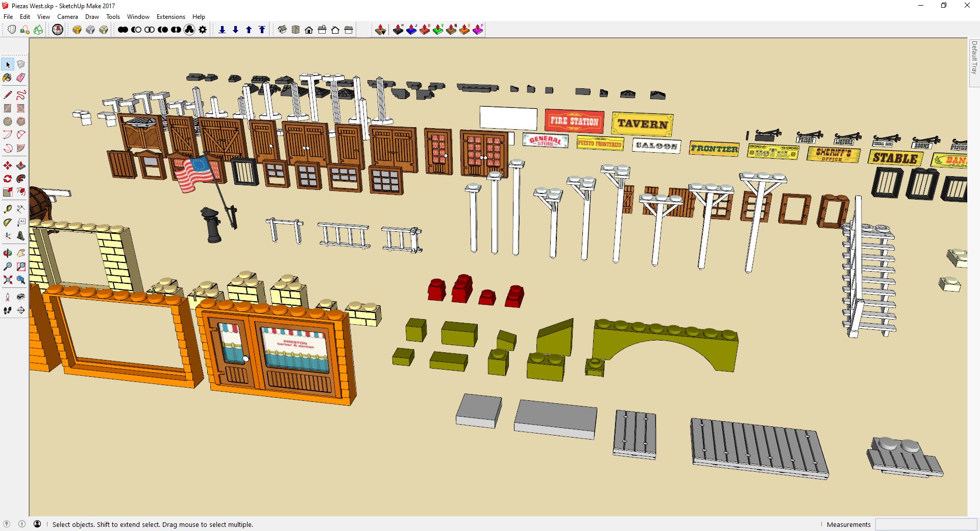
Task: Select the Text label tool
Action: click(21, 223)
